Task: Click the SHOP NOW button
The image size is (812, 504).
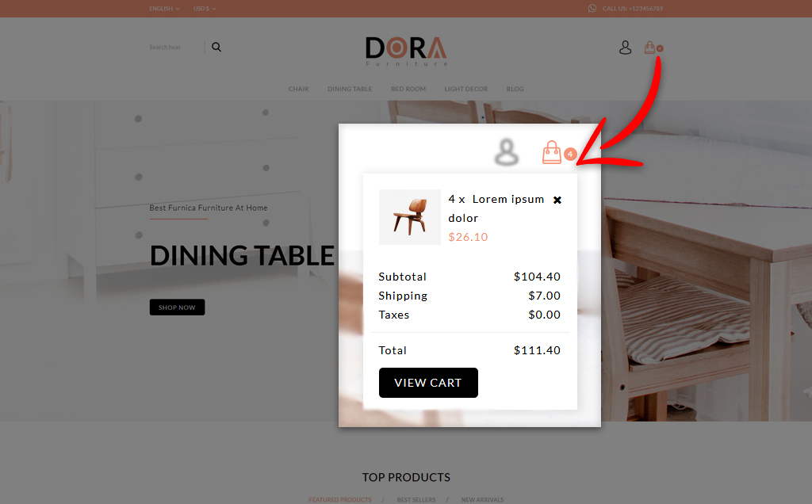Action: click(177, 307)
